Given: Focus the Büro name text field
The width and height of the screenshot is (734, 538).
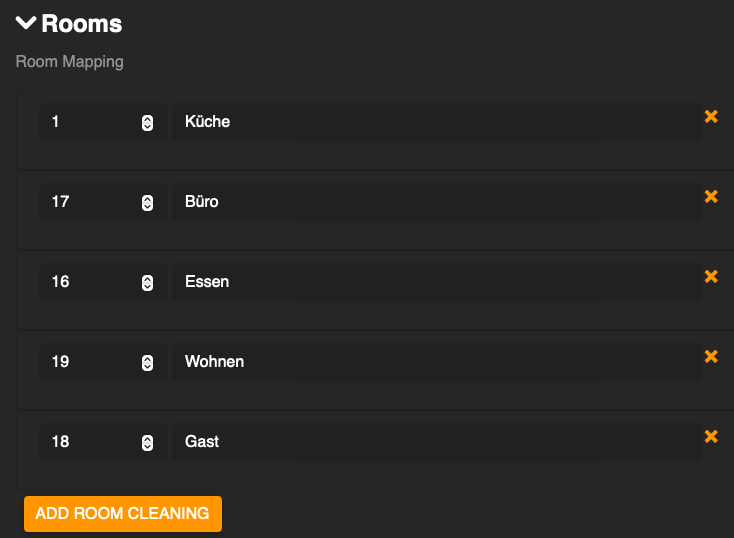Looking at the screenshot, I should click(x=436, y=202).
